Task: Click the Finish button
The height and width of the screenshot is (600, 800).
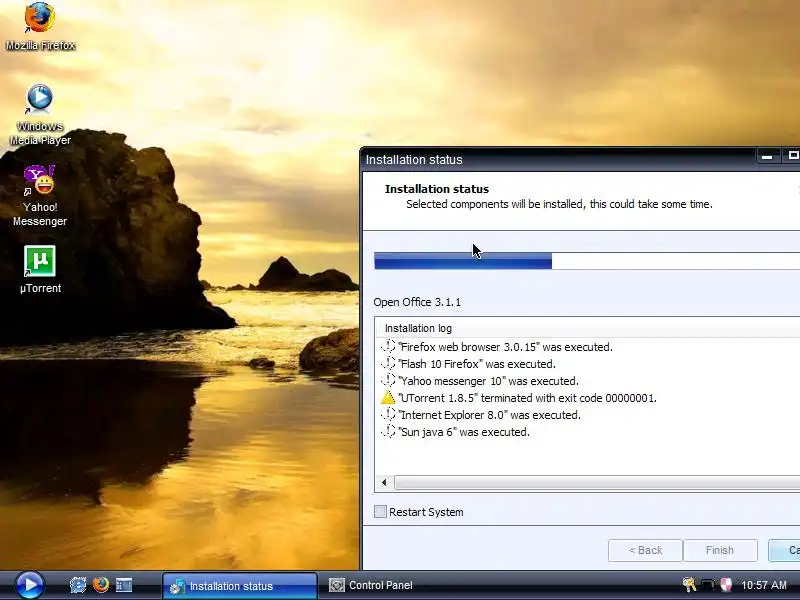Action: (x=720, y=550)
